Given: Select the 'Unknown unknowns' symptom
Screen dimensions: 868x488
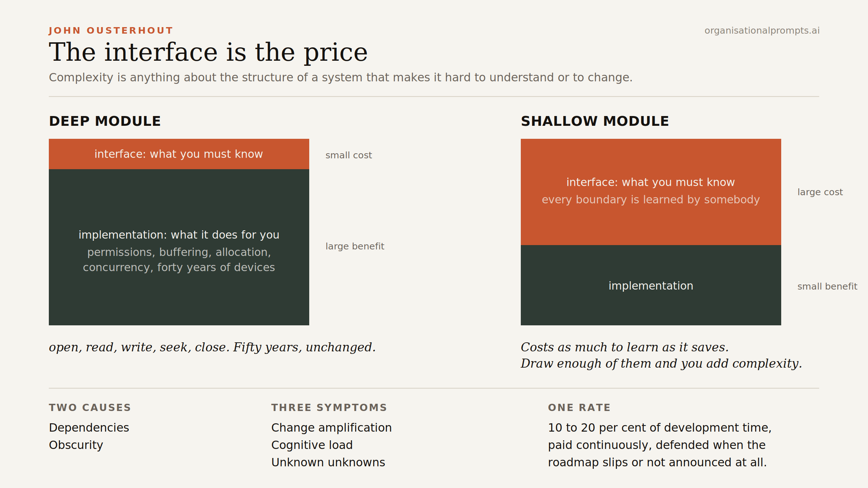Looking at the screenshot, I should [x=328, y=462].
